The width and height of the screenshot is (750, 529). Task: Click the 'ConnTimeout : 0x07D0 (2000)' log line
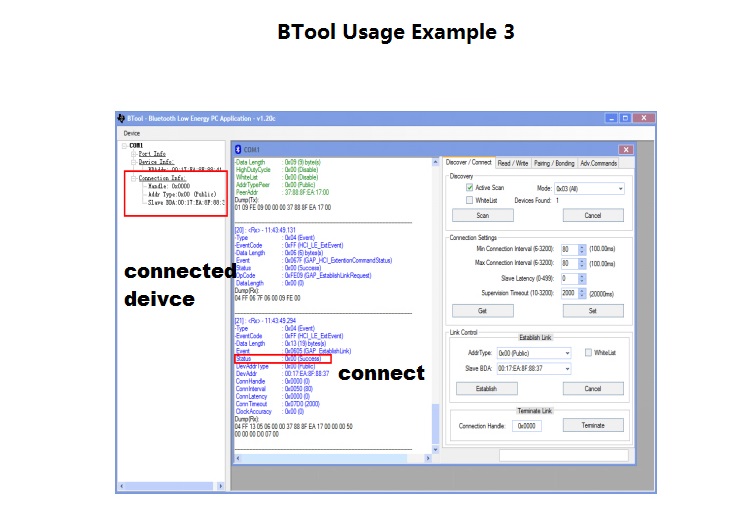click(x=277, y=404)
